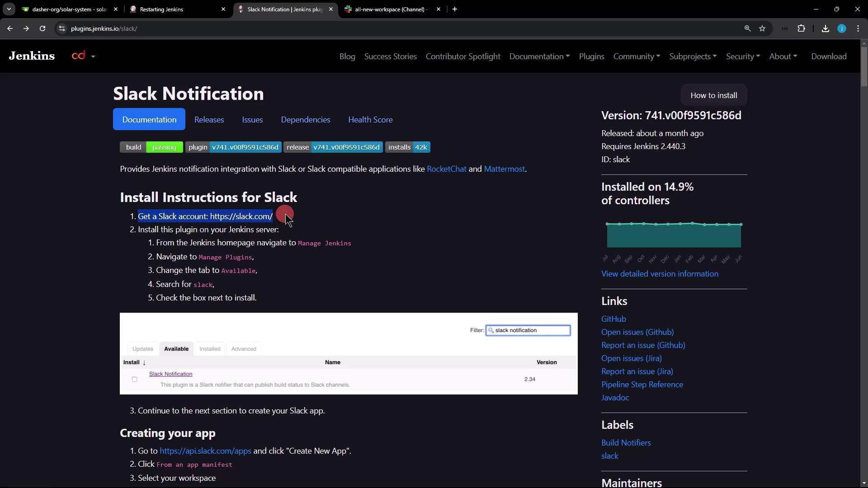Click the CD Foundation logo icon
The width and height of the screenshot is (868, 488).
[79, 56]
